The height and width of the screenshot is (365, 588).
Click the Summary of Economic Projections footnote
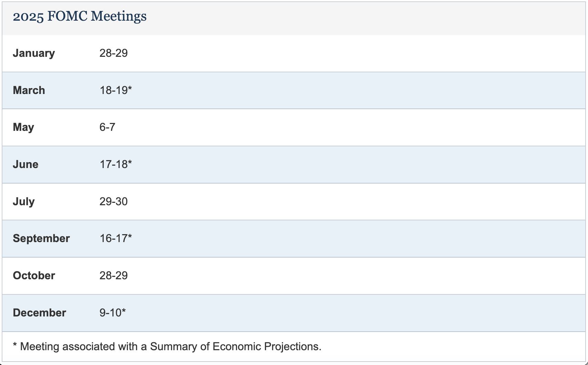(167, 346)
